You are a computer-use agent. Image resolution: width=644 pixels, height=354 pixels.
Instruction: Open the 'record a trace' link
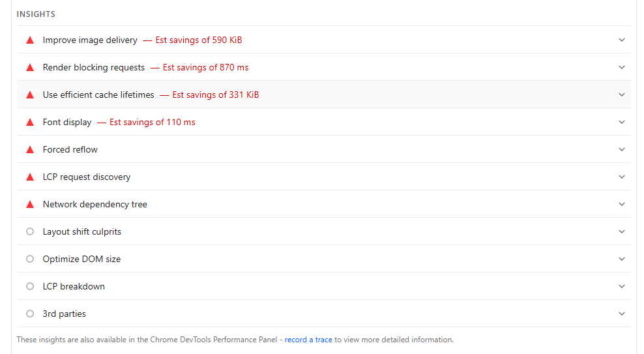(x=308, y=340)
